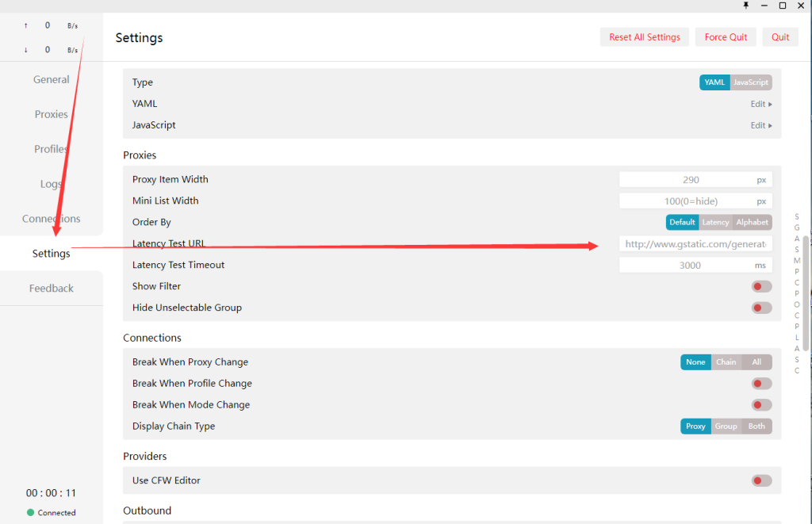Viewport: 812px width, 524px height.
Task: Choose All for Break When Proxy Change
Action: coord(756,362)
